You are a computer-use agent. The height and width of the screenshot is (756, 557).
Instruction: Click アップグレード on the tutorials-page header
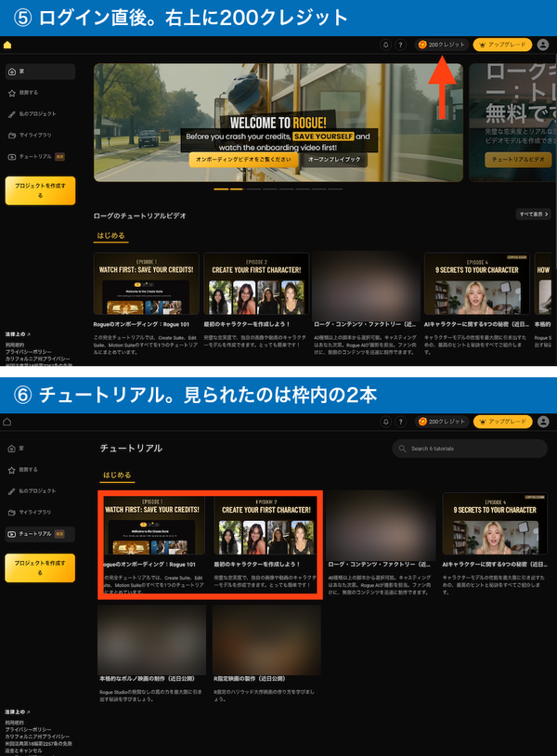coord(502,422)
